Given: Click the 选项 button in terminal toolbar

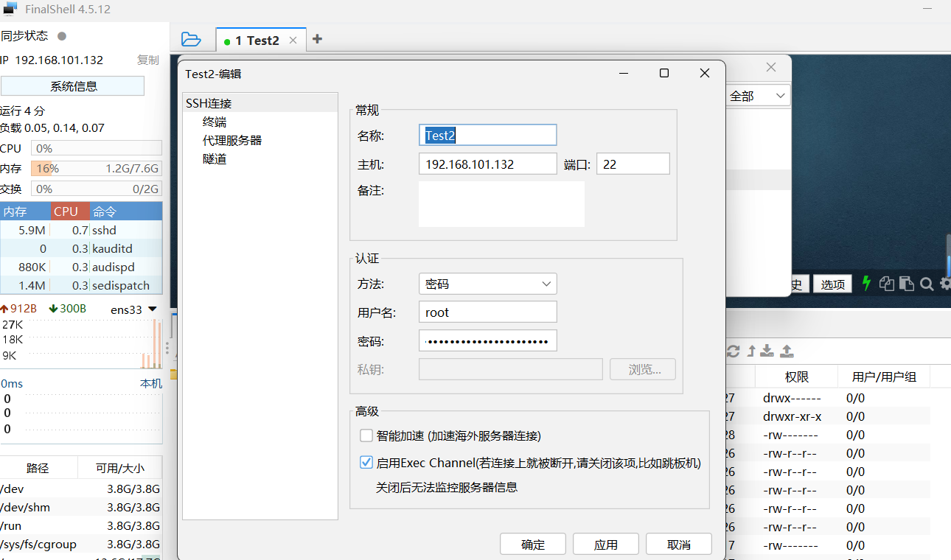Looking at the screenshot, I should (x=833, y=284).
